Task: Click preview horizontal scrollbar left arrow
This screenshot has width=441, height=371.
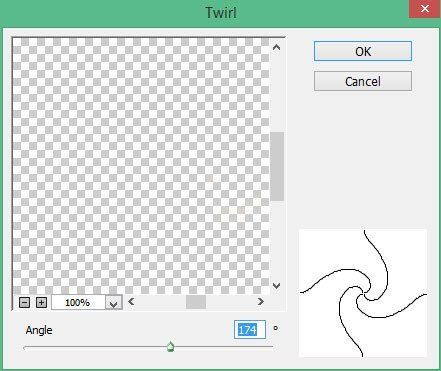Action: pos(131,302)
